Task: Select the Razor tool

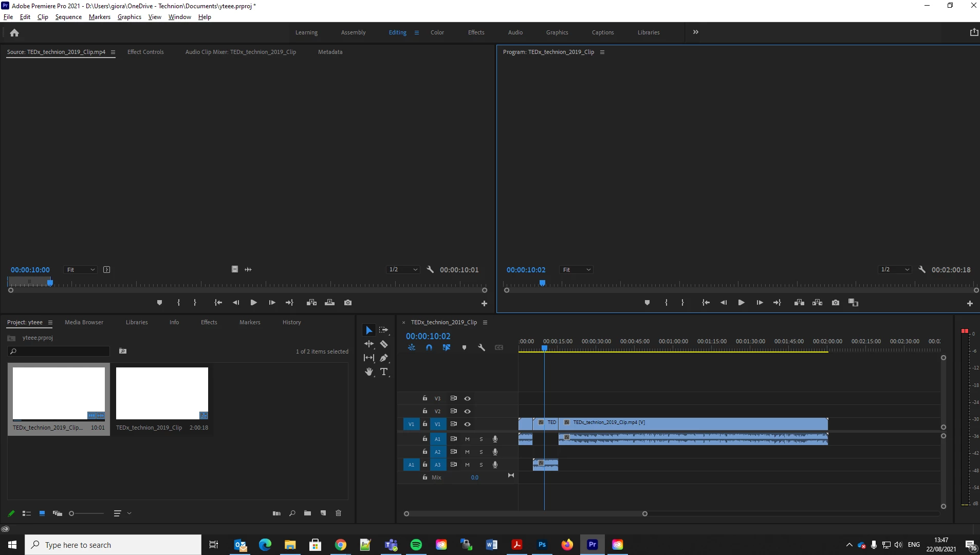Action: click(x=384, y=344)
